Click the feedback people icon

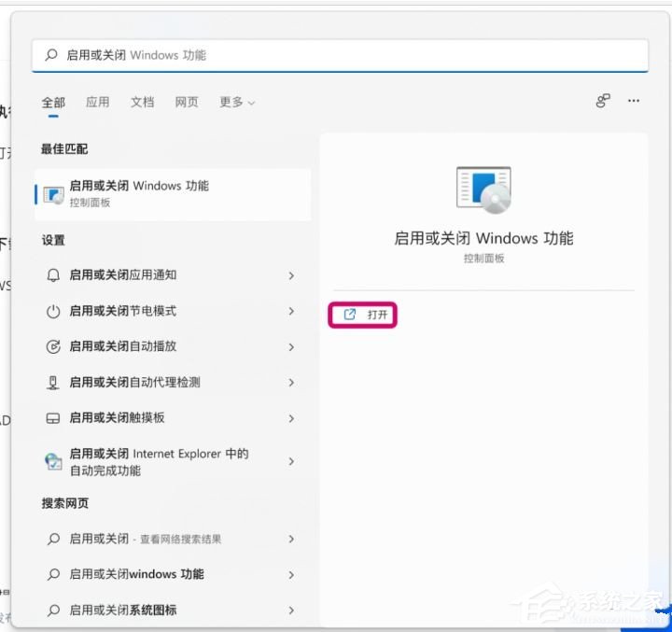[603, 101]
